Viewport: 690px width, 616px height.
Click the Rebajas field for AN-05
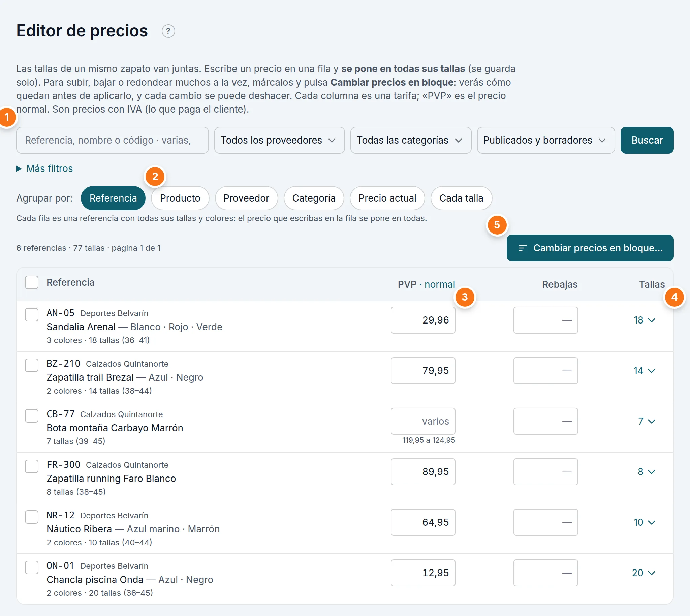pos(545,320)
